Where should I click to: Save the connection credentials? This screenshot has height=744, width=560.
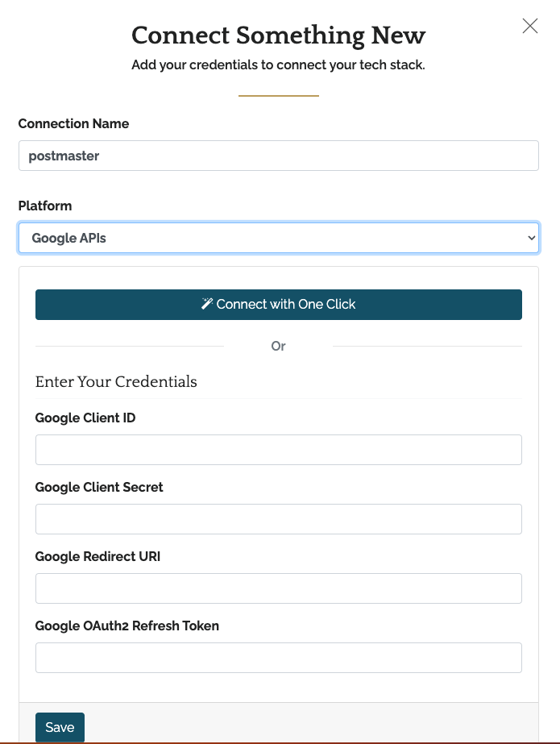click(x=60, y=727)
